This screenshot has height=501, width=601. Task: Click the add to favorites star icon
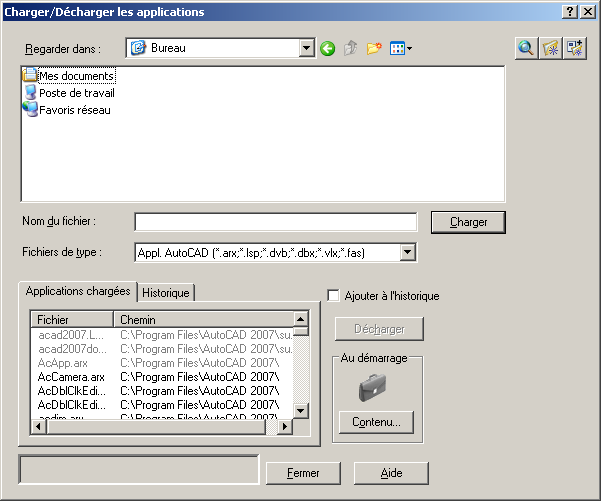550,48
